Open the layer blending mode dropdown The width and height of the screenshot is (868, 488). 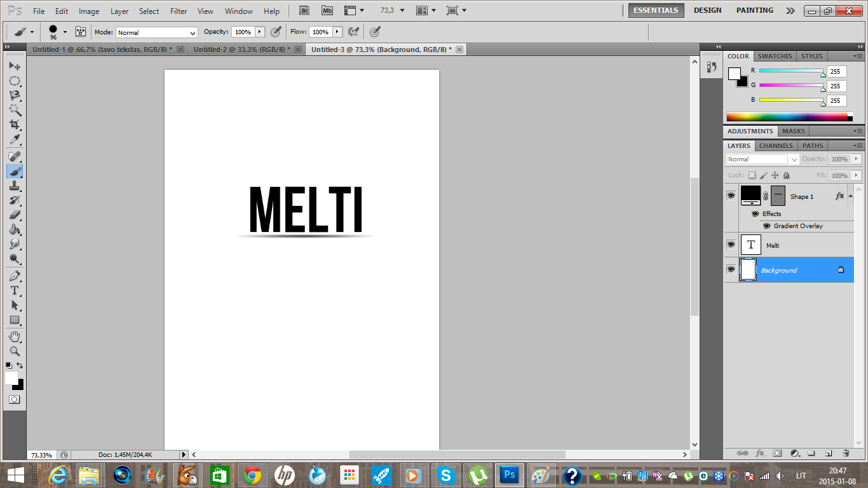pyautogui.click(x=761, y=159)
